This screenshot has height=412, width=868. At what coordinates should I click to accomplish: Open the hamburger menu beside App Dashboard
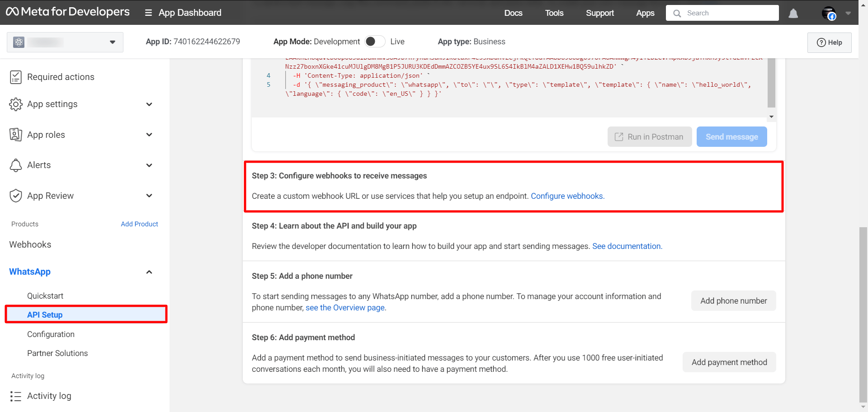click(148, 13)
